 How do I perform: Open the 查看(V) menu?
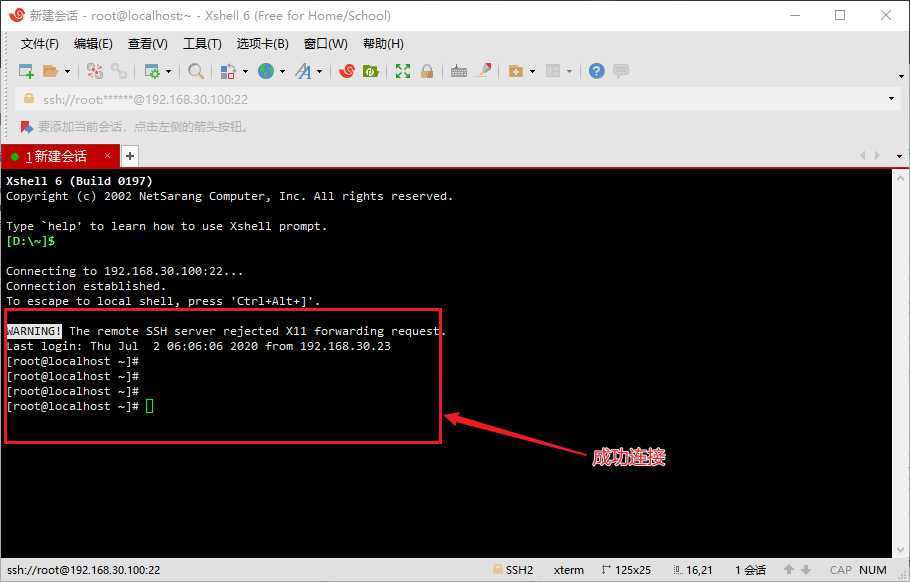pos(147,44)
